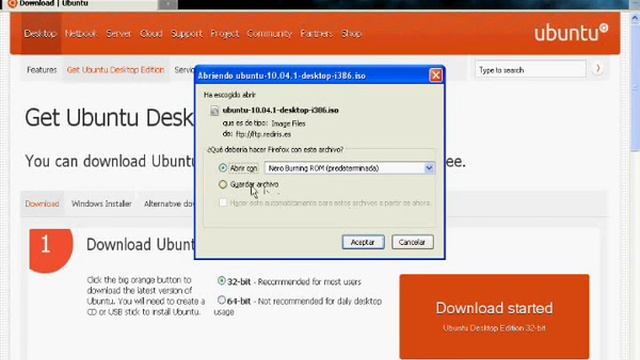The width and height of the screenshot is (640, 360).
Task: Click the Type to search field
Action: pos(531,70)
